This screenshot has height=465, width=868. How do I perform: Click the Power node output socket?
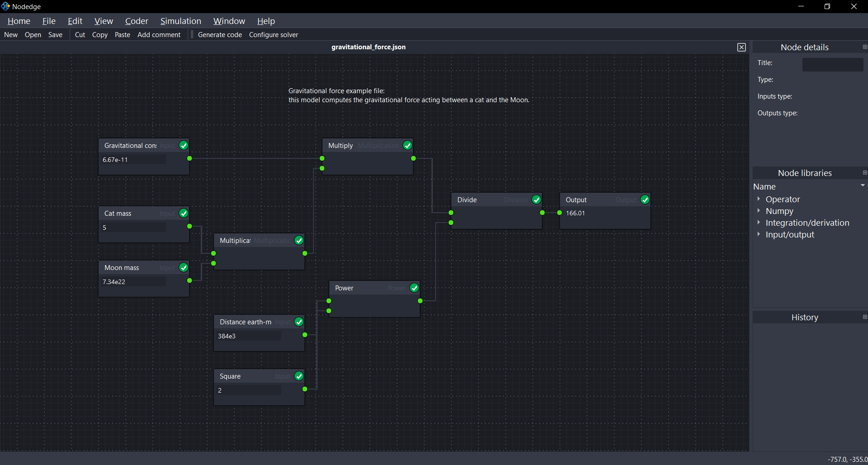pyautogui.click(x=420, y=301)
